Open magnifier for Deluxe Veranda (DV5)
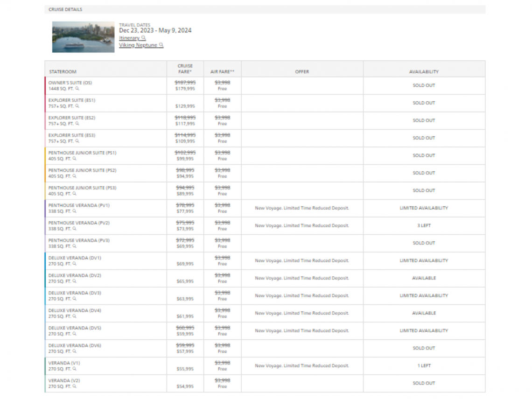Image resolution: width=532 pixels, height=399 pixels. point(74,334)
